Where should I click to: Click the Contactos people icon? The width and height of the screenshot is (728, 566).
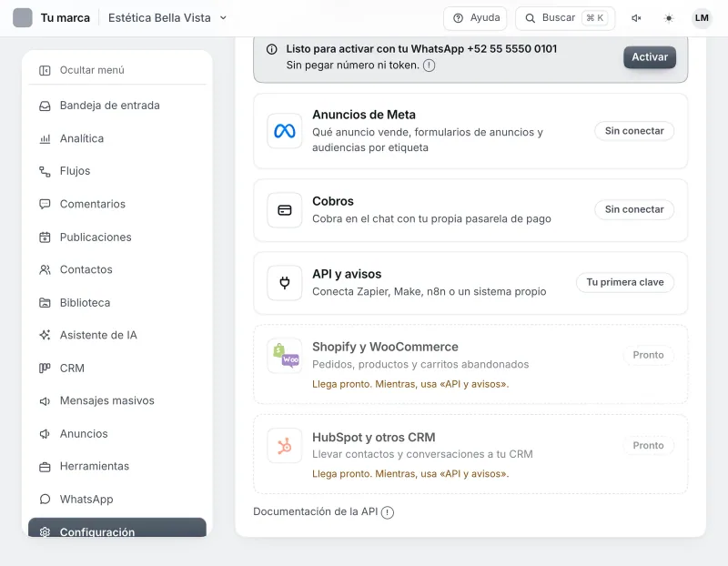coord(45,269)
